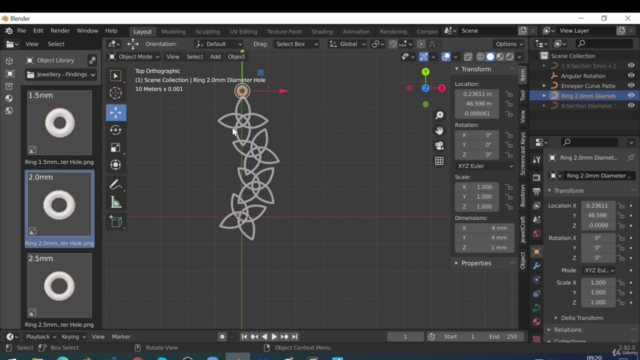Hide Enneper Curve Patte in outliner
The width and height of the screenshot is (640, 360).
631,86
